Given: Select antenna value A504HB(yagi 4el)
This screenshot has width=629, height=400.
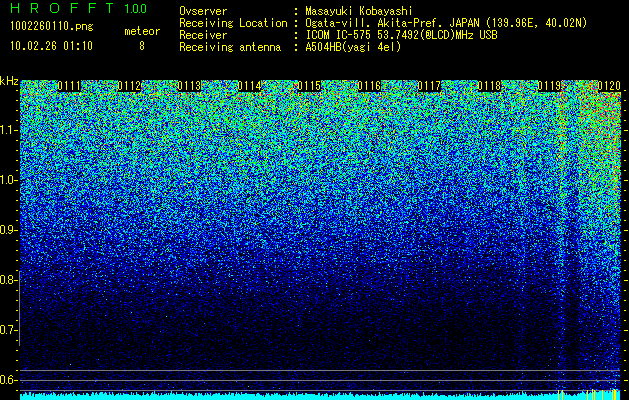Looking at the screenshot, I should (x=353, y=47).
